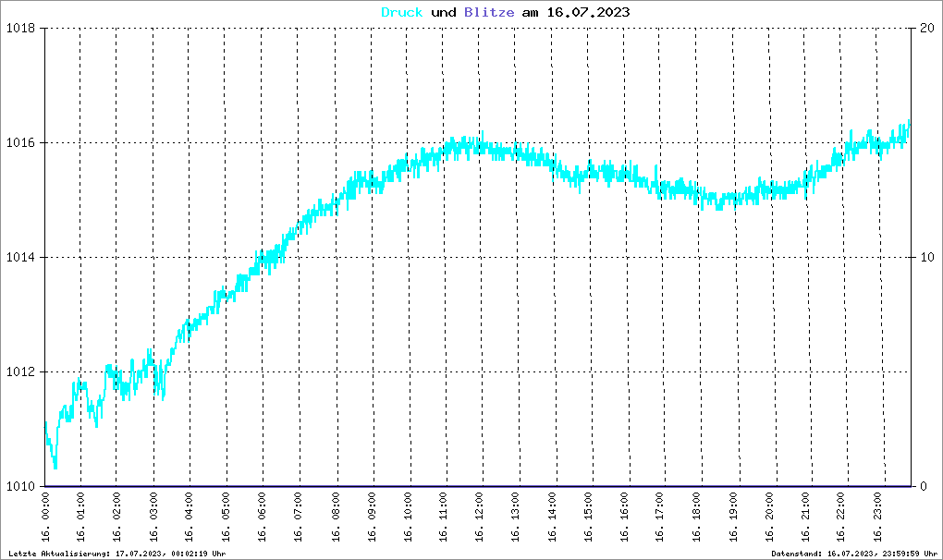943x560 pixels.
Task: Click the right axis value 10
Action: pos(927,257)
